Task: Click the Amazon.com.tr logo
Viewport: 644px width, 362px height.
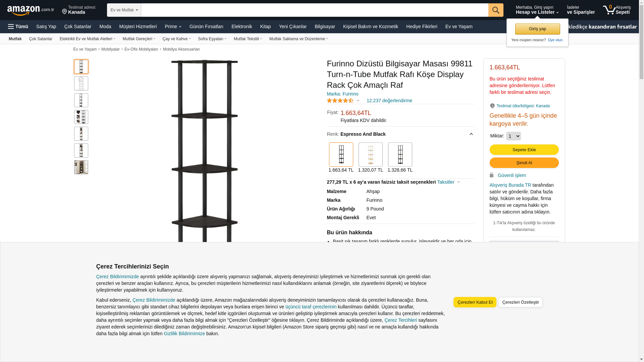Action: tap(31, 10)
